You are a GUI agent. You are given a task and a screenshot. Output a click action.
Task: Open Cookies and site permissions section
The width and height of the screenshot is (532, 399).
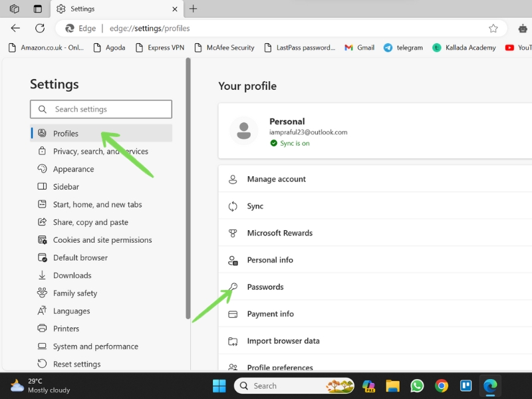tap(101, 240)
